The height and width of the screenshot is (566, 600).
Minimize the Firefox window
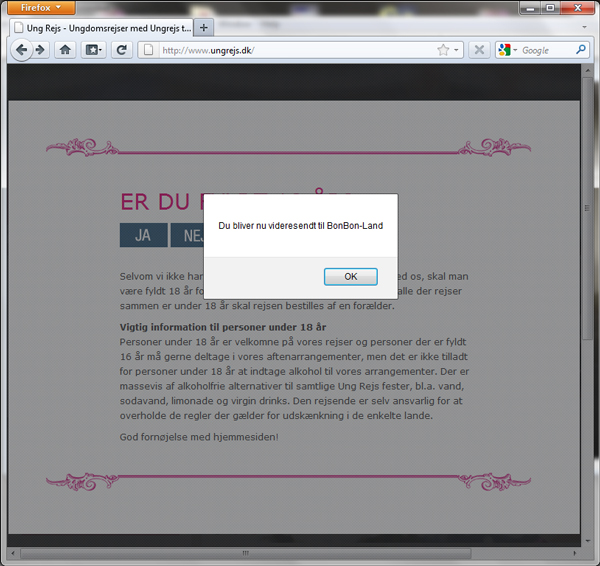tap(530, 8)
